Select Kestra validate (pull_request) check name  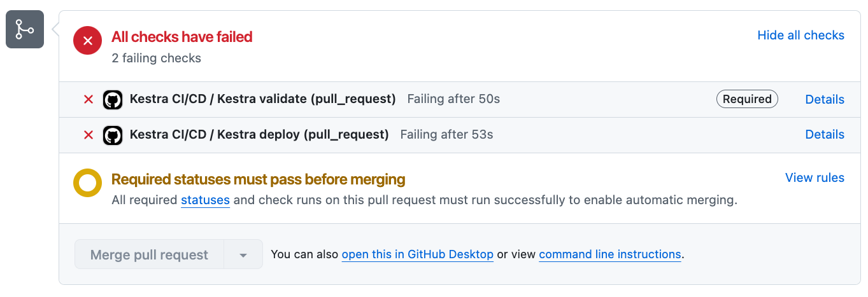pyautogui.click(x=262, y=99)
